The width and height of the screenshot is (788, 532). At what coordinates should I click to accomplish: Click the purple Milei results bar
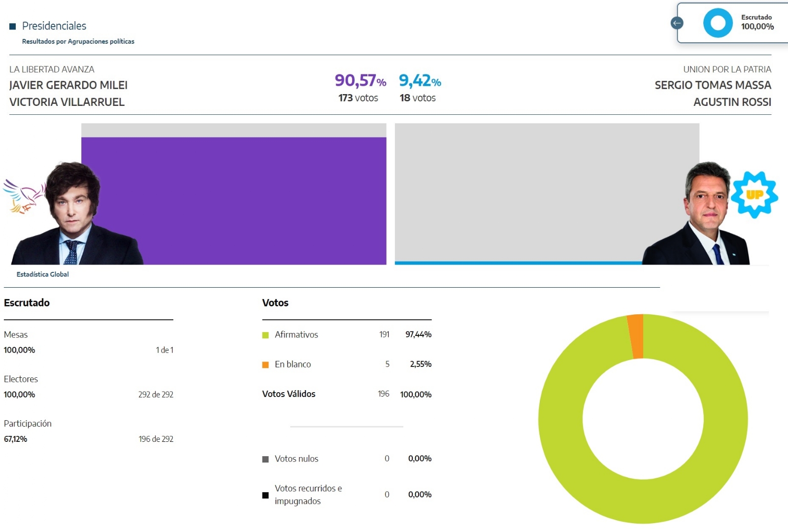(233, 201)
